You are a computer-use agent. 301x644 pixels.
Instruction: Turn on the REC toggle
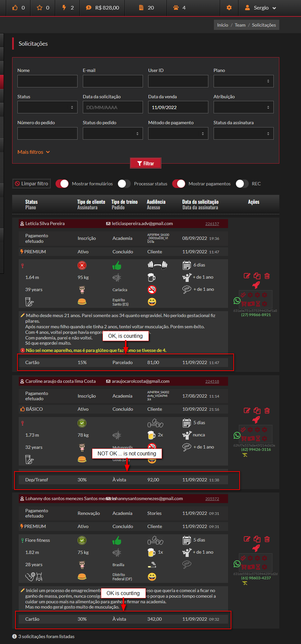(242, 184)
